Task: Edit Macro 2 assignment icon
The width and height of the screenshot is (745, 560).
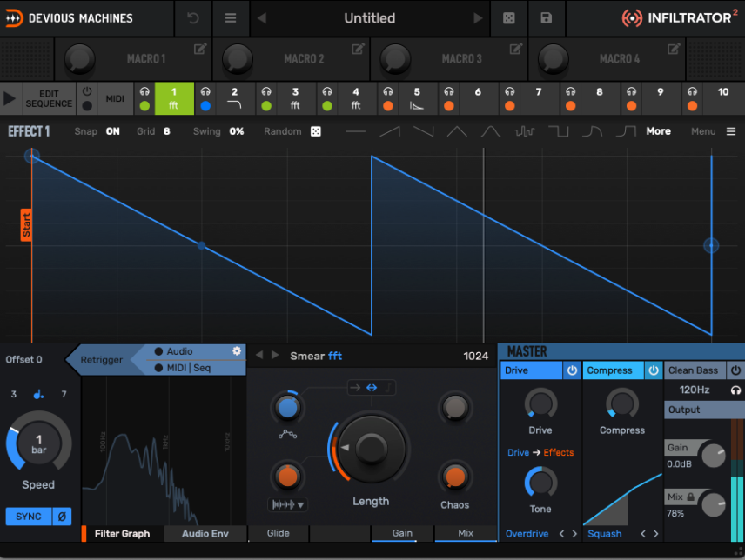Action: [358, 49]
